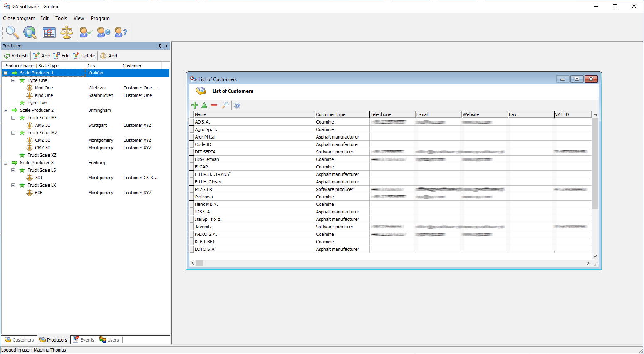Click the user with green checkmark icon
Screen dimensions: 644x354
point(86,32)
